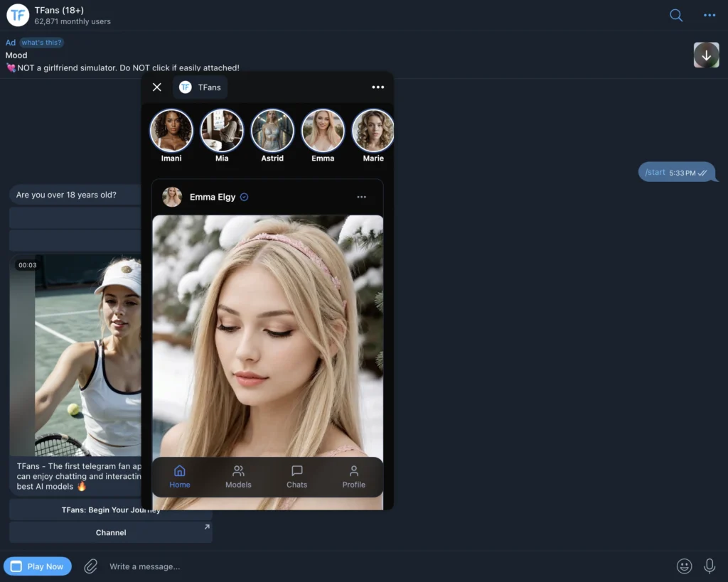This screenshot has height=582, width=728.
Task: Open the Profile tab
Action: [353, 476]
